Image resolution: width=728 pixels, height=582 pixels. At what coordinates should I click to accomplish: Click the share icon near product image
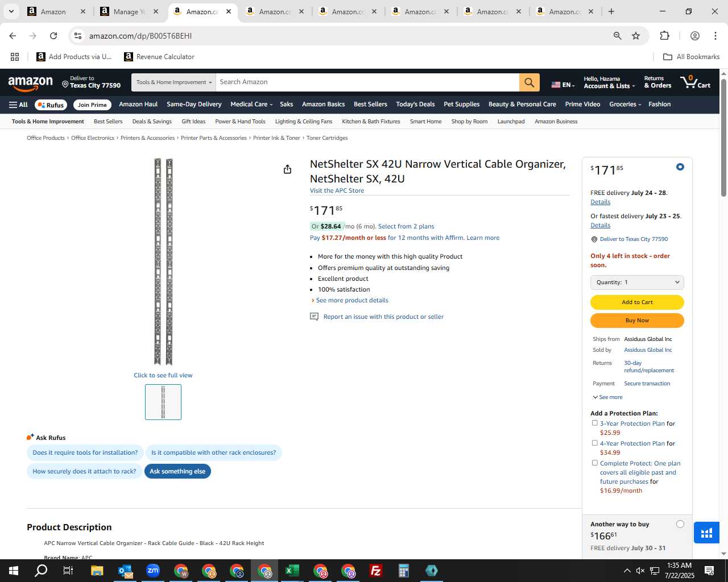point(287,169)
